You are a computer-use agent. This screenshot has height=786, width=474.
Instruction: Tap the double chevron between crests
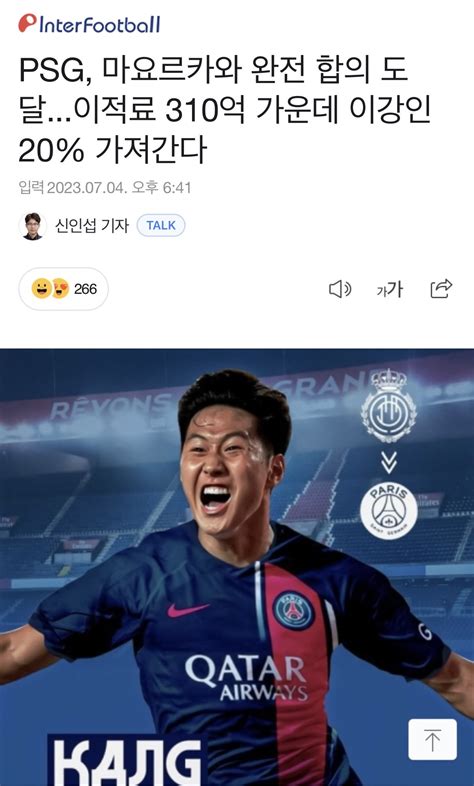pyautogui.click(x=389, y=462)
